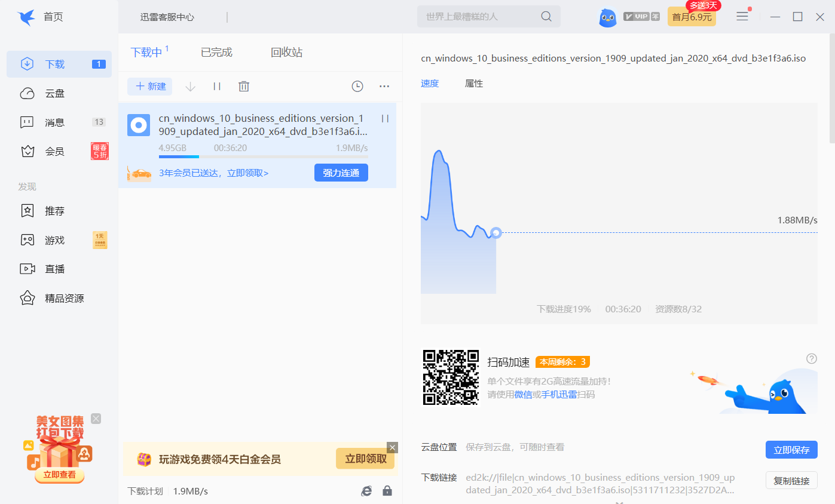
Task: Open the 下载 section in sidebar
Action: point(59,64)
